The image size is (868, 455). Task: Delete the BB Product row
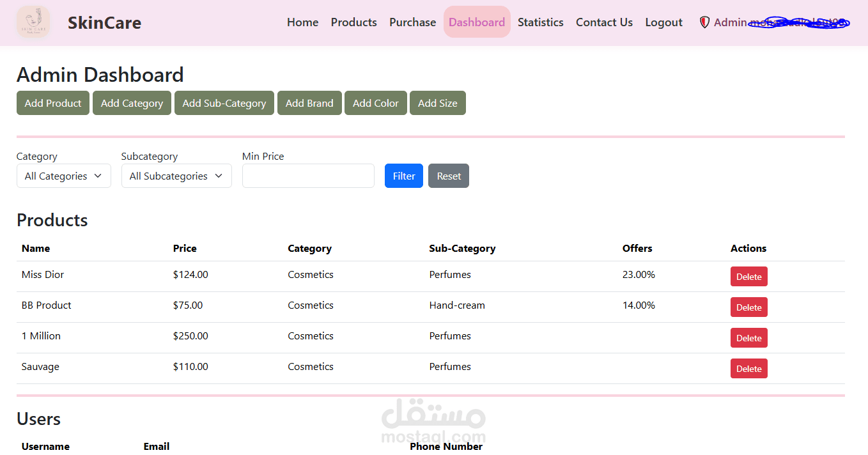tap(748, 307)
